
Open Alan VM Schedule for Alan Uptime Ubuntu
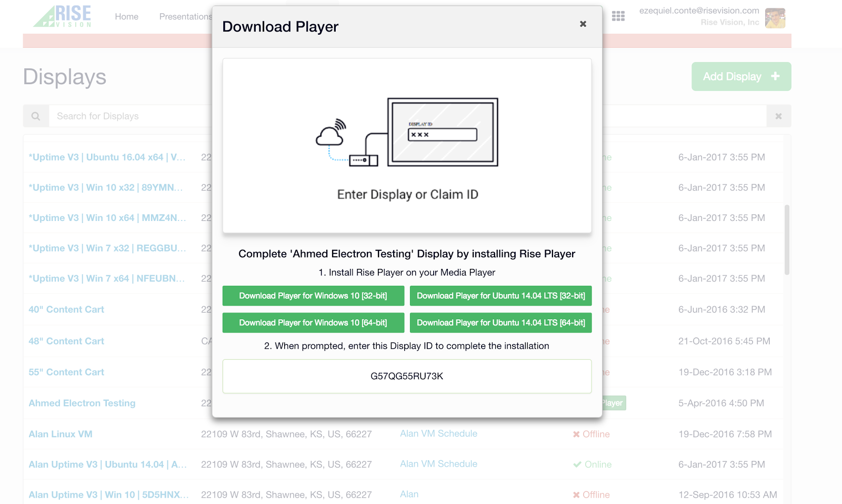[439, 464]
